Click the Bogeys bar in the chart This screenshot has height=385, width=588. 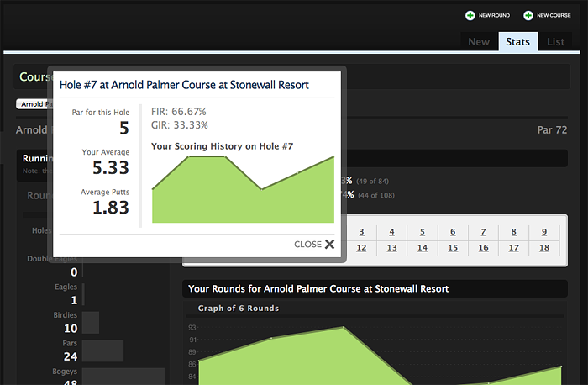123,377
